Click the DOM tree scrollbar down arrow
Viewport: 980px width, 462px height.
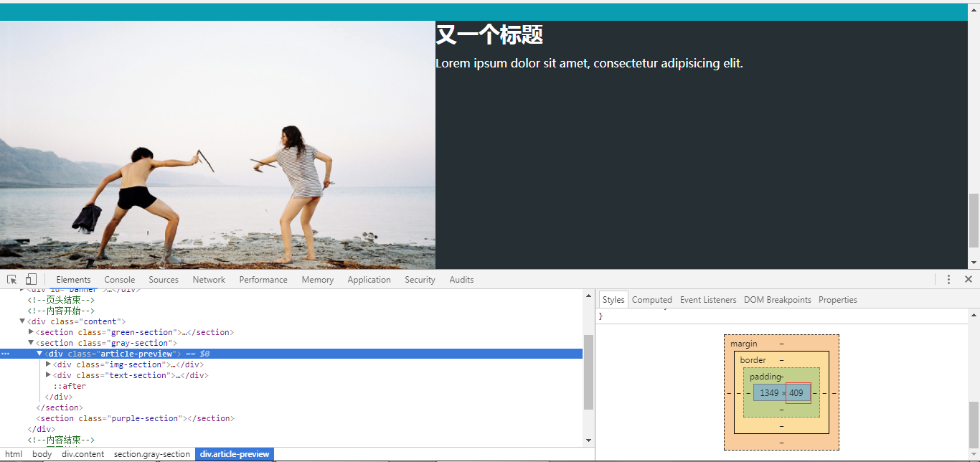coord(589,440)
